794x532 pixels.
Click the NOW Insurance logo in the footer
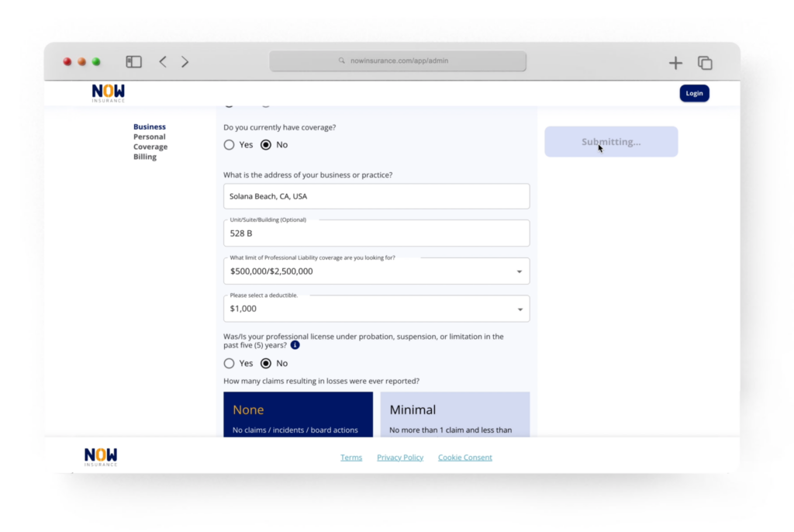(x=99, y=456)
